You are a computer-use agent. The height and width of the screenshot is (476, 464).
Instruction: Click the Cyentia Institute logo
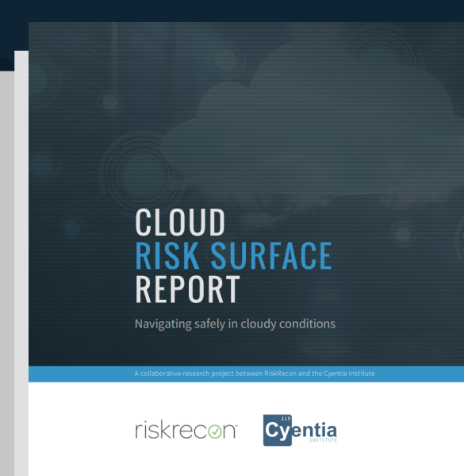(x=300, y=430)
